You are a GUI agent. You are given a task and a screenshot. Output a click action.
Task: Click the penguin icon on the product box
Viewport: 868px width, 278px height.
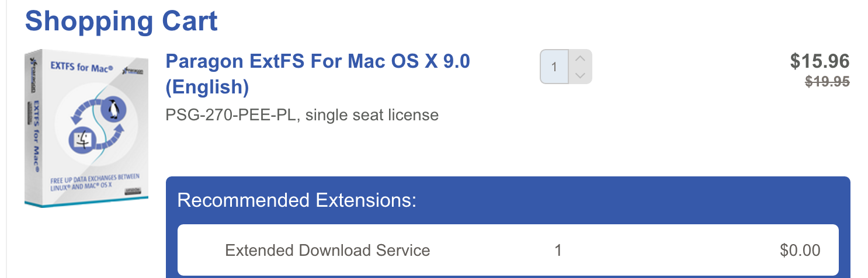point(113,109)
